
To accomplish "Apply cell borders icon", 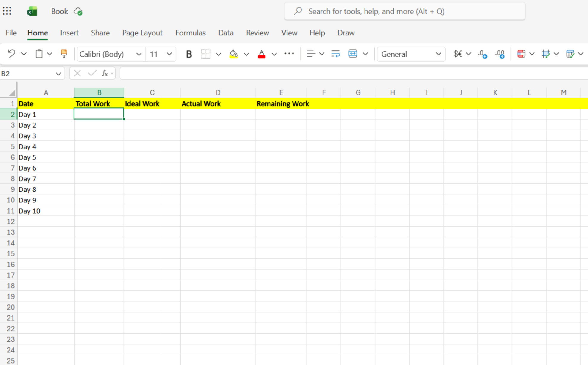I will [x=206, y=54].
